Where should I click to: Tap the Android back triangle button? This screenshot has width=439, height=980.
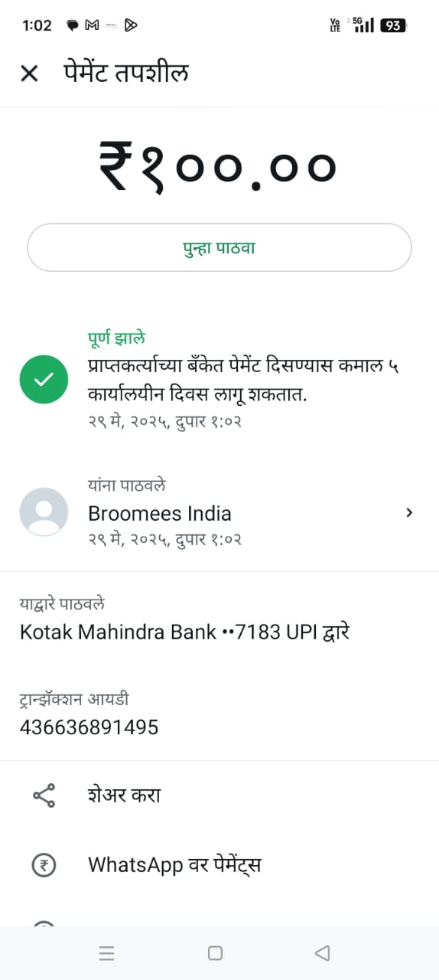pos(322,953)
